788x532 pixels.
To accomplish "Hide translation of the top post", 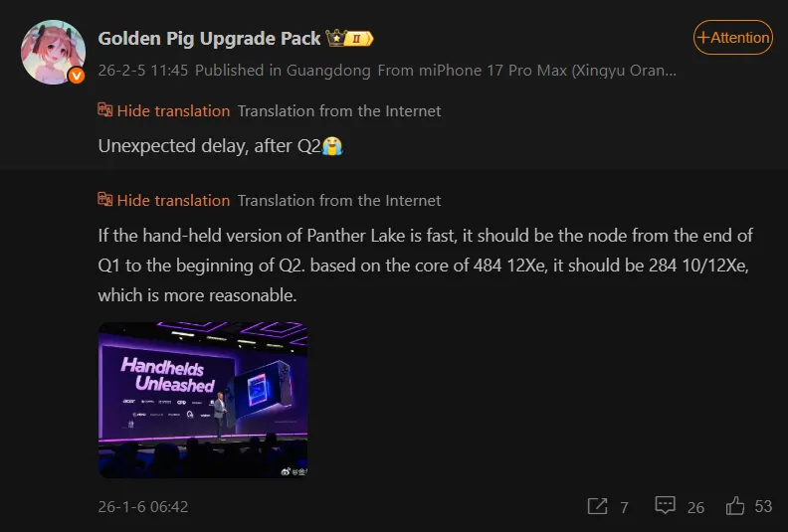I will tap(173, 110).
